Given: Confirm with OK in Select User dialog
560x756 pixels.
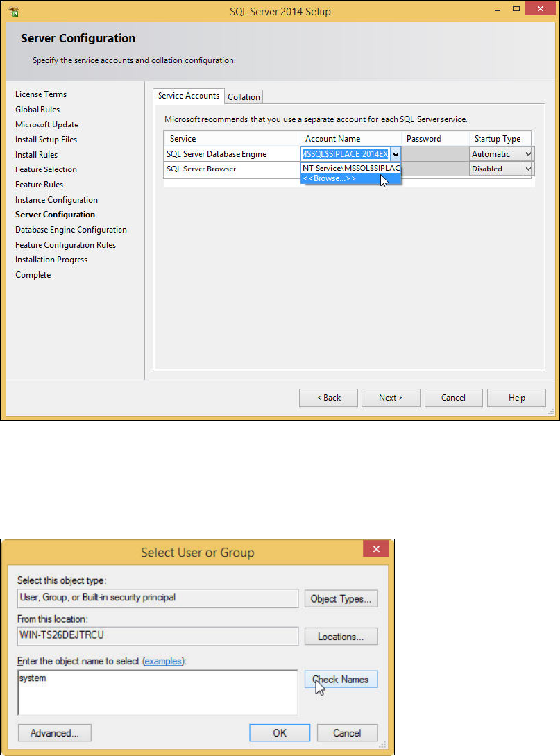Looking at the screenshot, I should point(280,733).
